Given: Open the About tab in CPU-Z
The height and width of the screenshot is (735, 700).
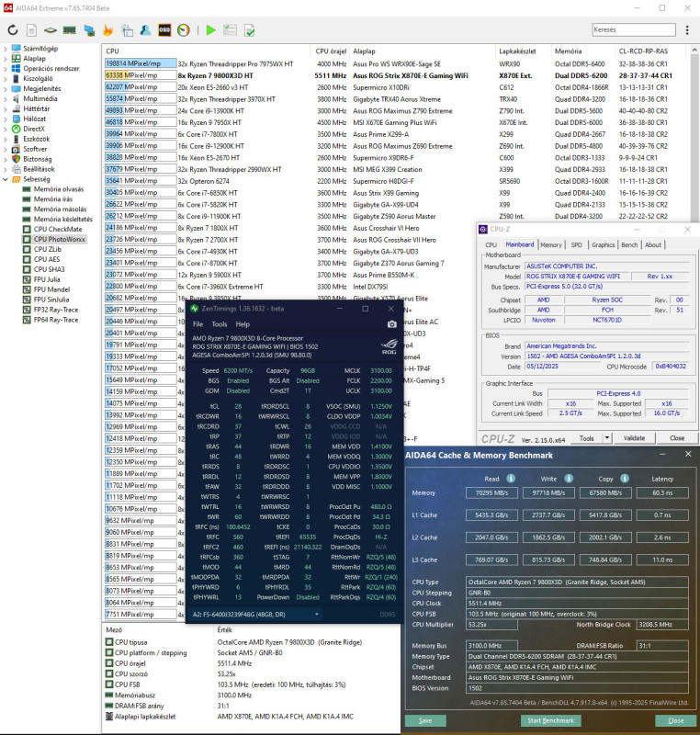Looking at the screenshot, I should [653, 244].
